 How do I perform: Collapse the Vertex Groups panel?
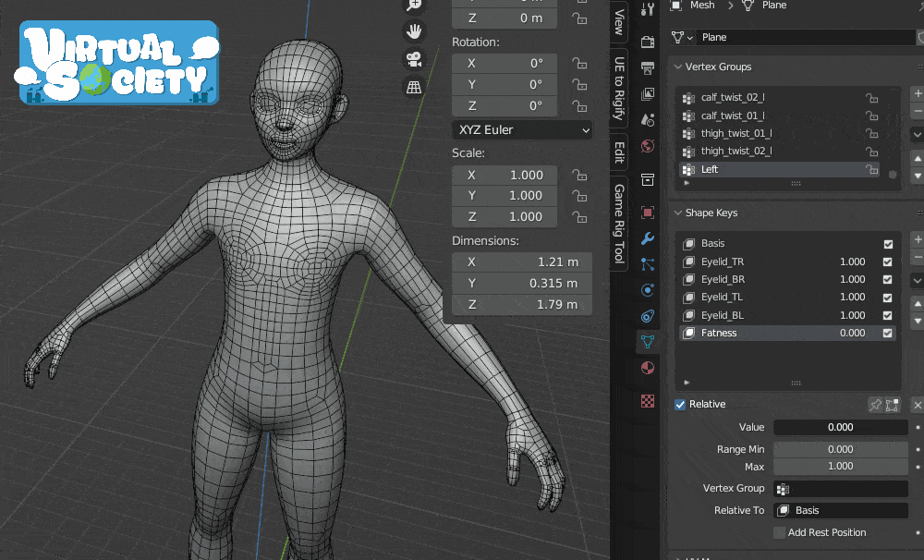pyautogui.click(x=678, y=67)
